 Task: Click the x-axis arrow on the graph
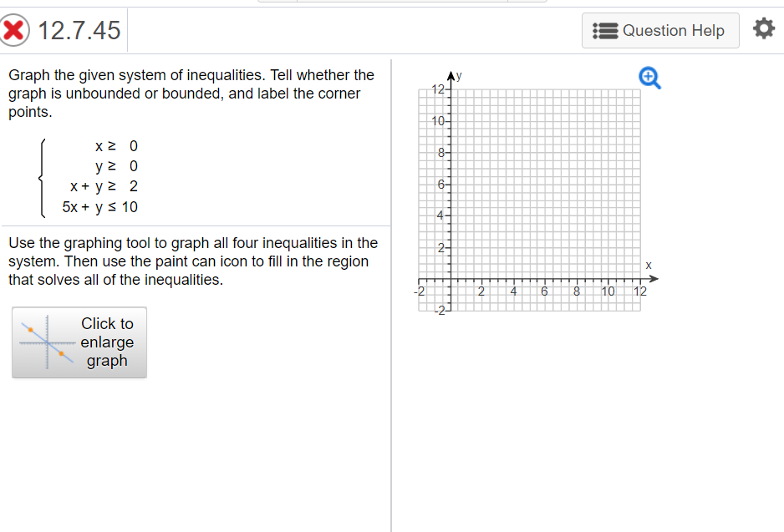pyautogui.click(x=654, y=278)
